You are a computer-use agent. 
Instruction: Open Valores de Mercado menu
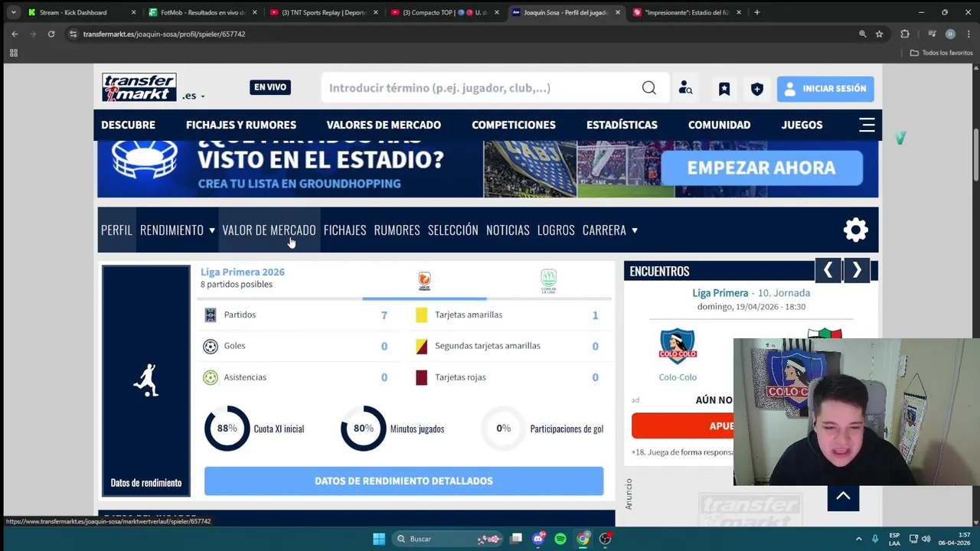(384, 125)
